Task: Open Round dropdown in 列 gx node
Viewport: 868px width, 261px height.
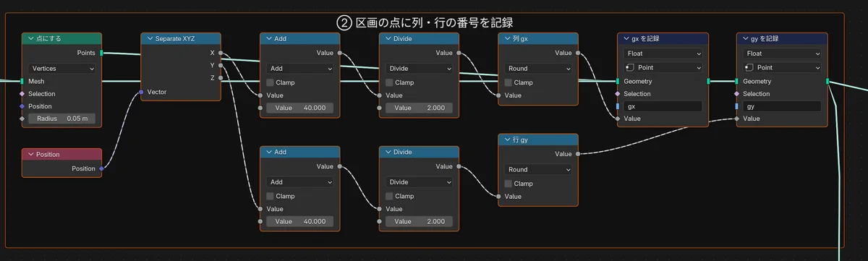Action: (x=538, y=69)
